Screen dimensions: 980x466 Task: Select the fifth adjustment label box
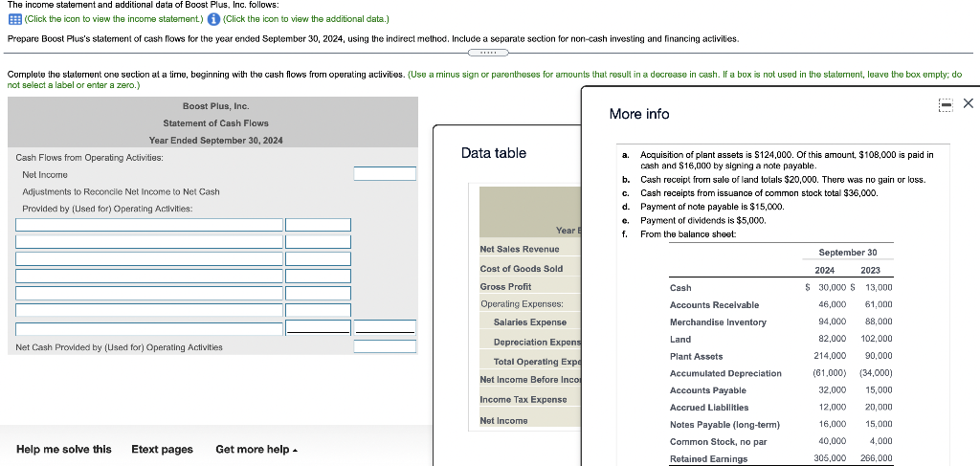point(149,293)
